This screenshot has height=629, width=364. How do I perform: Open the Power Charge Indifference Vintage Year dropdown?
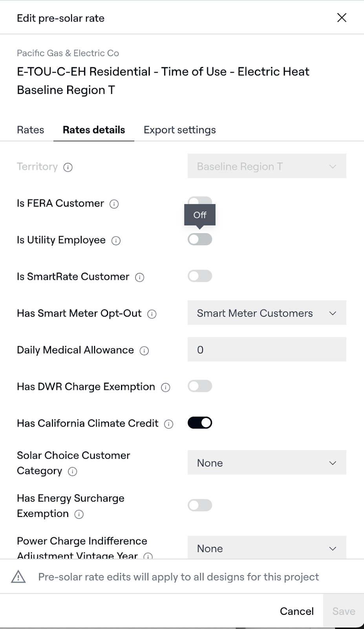[267, 548]
